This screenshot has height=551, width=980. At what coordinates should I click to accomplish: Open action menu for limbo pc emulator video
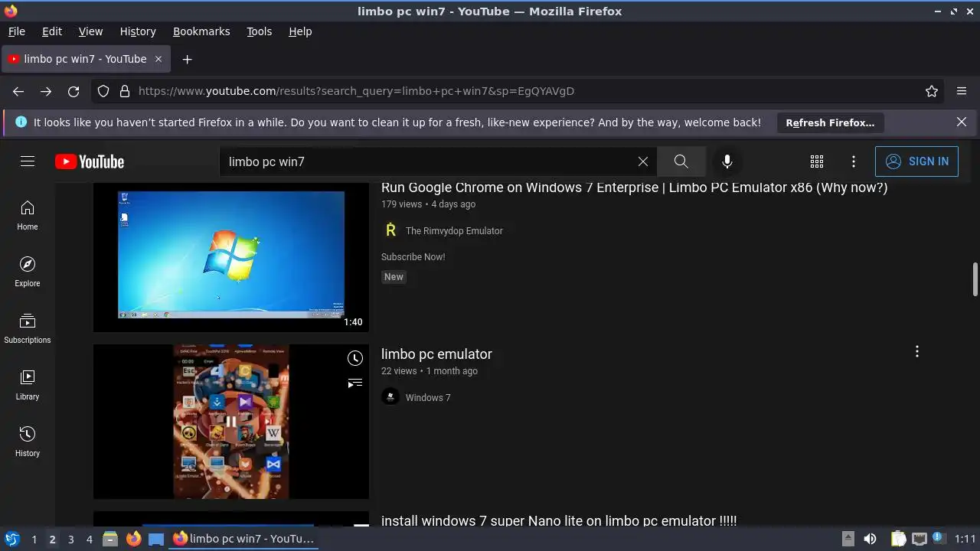pos(917,352)
